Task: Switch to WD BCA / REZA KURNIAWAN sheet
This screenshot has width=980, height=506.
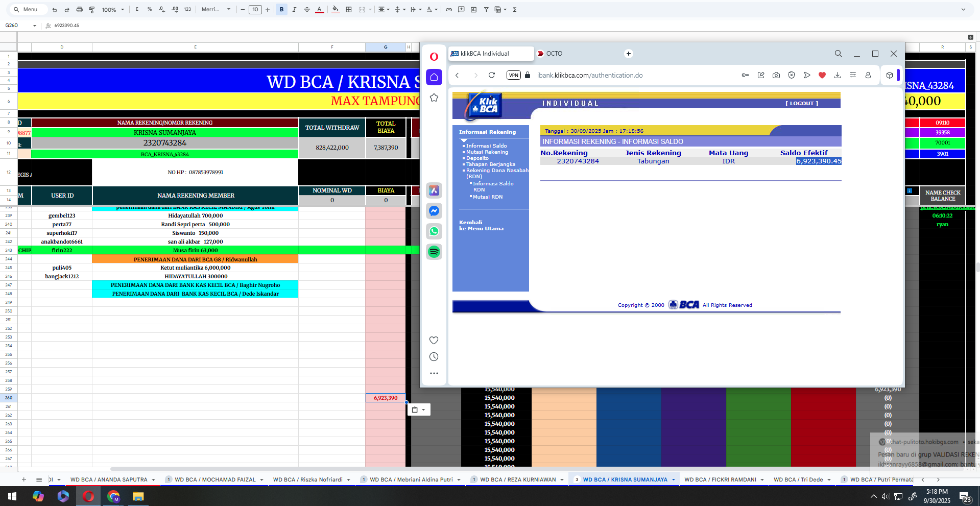Action: coord(518,479)
